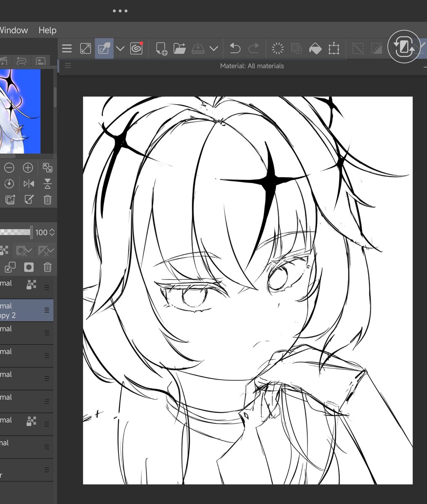Image resolution: width=427 pixels, height=504 pixels.
Task: Flip the view vertically
Action: (47, 184)
